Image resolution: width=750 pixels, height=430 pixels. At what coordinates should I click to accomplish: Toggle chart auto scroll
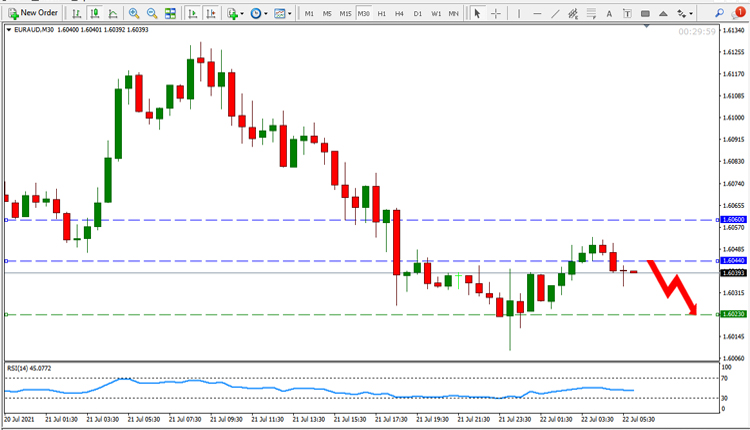(190, 13)
